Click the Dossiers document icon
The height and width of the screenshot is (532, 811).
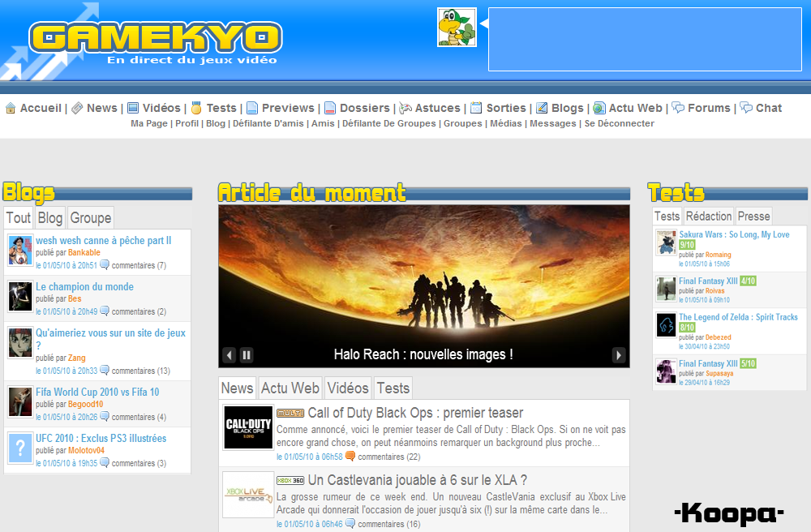pyautogui.click(x=330, y=108)
